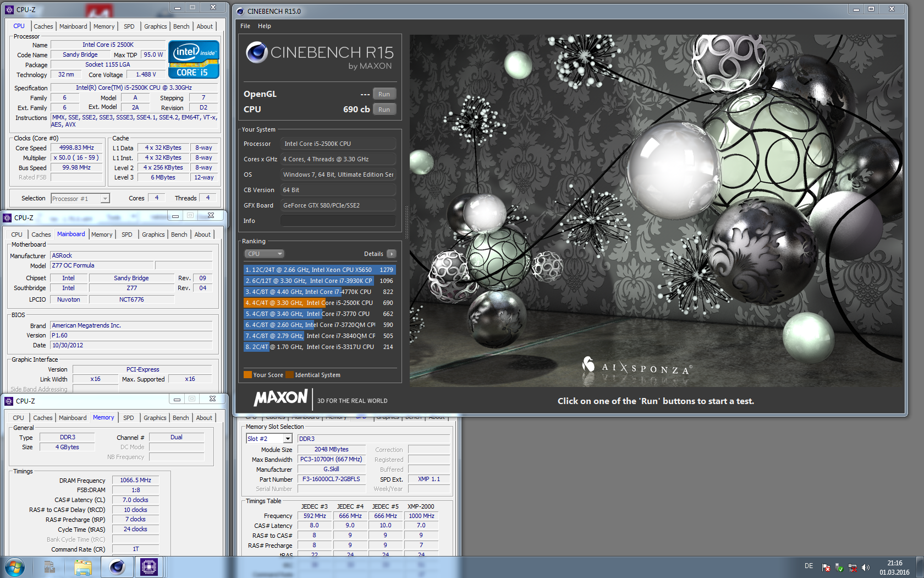Open Memory tab in top CPU-Z window
The image size is (924, 578).
[104, 26]
